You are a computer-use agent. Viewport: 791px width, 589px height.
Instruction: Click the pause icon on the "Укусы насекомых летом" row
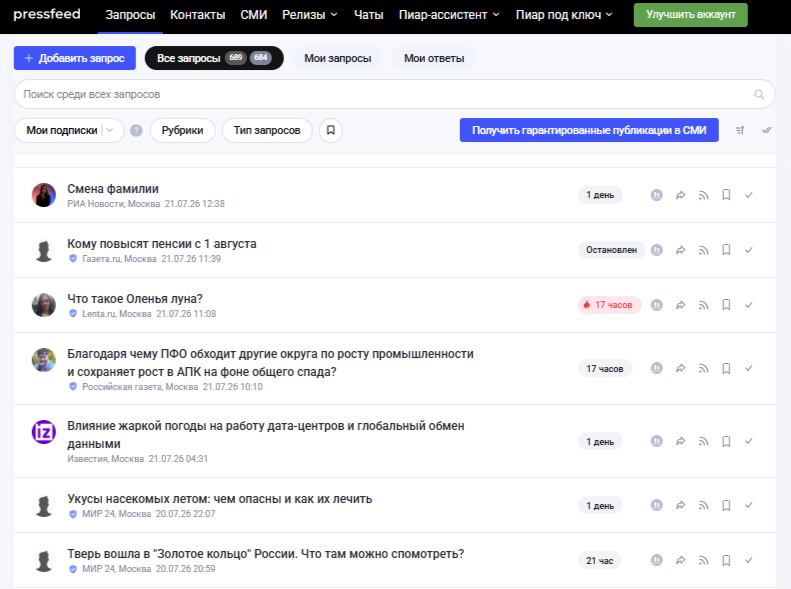(656, 505)
